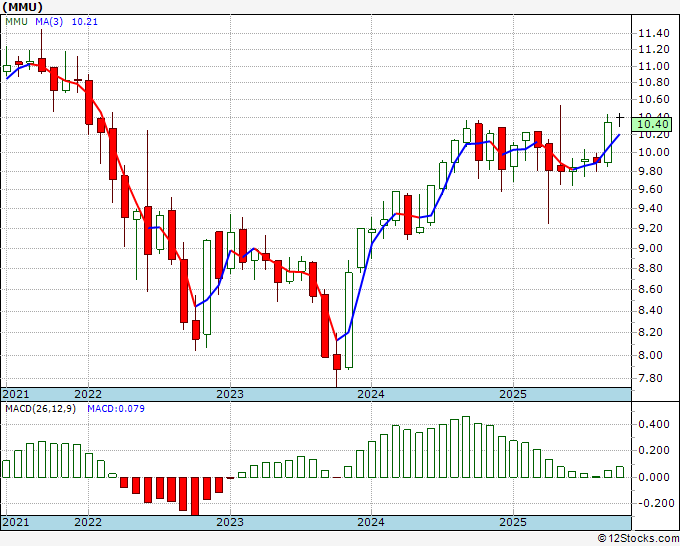This screenshot has height=546, width=680.
Task: Click the 10.00 price axis label
Action: (x=654, y=152)
